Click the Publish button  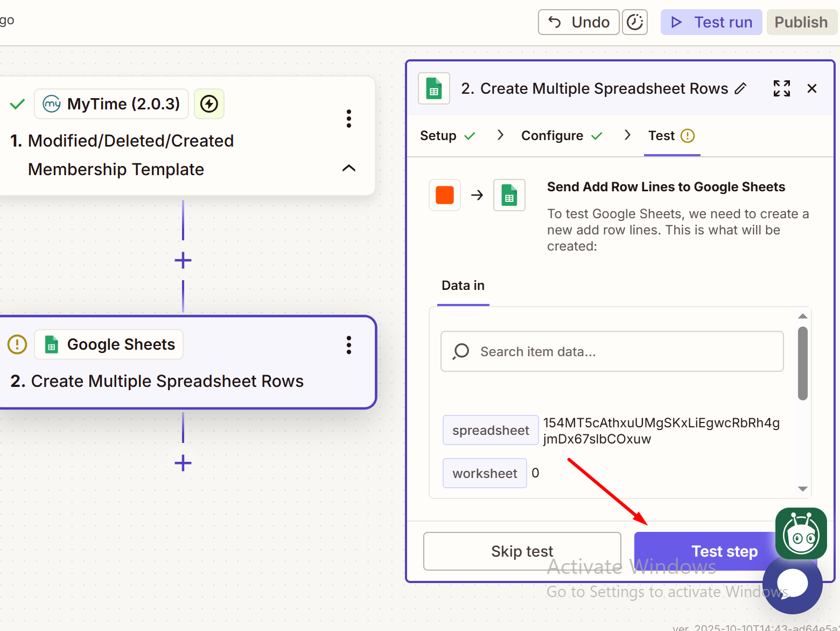(x=801, y=22)
